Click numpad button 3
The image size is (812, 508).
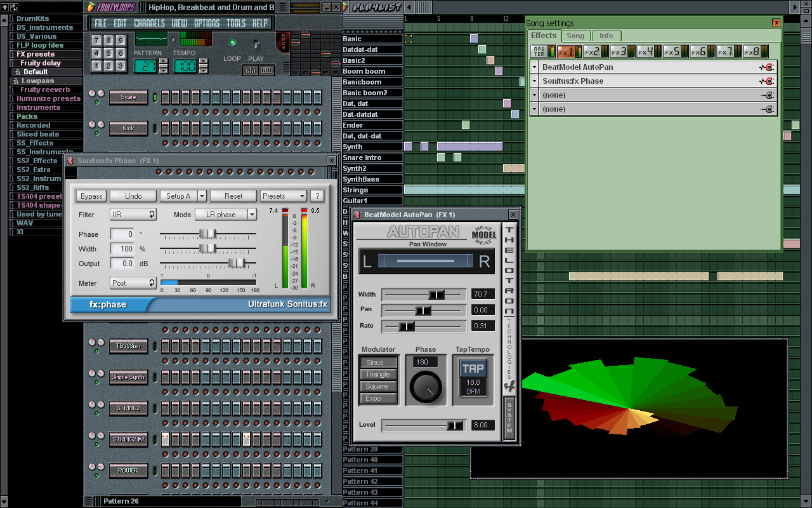click(x=121, y=66)
